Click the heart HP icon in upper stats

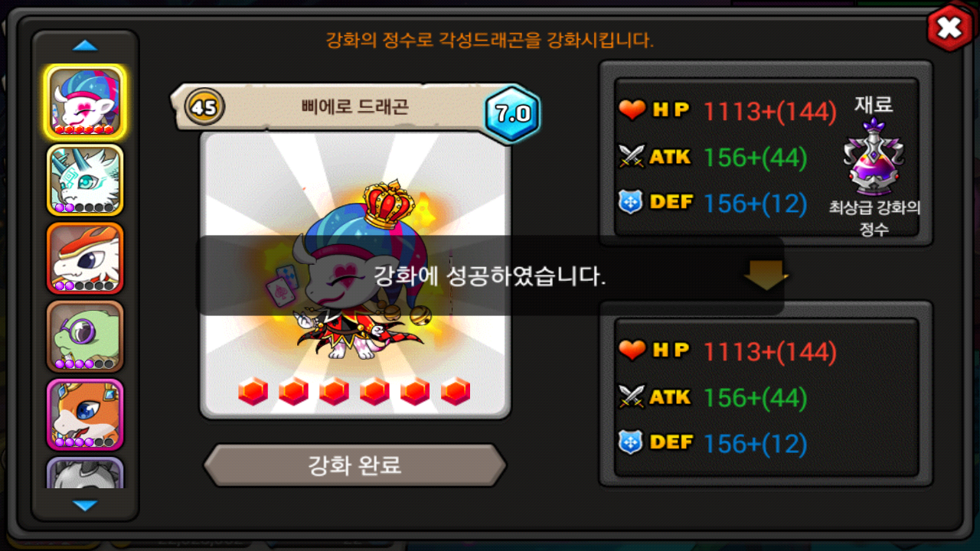[x=632, y=111]
